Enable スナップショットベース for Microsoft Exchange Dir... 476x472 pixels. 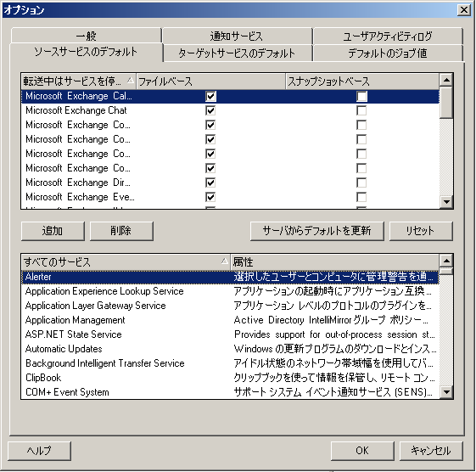(x=361, y=183)
